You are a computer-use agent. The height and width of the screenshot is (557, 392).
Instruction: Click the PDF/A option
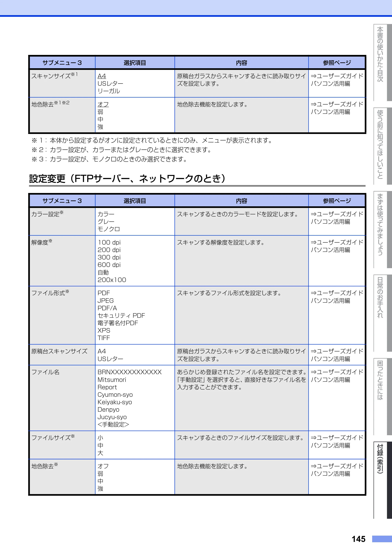pos(107,308)
